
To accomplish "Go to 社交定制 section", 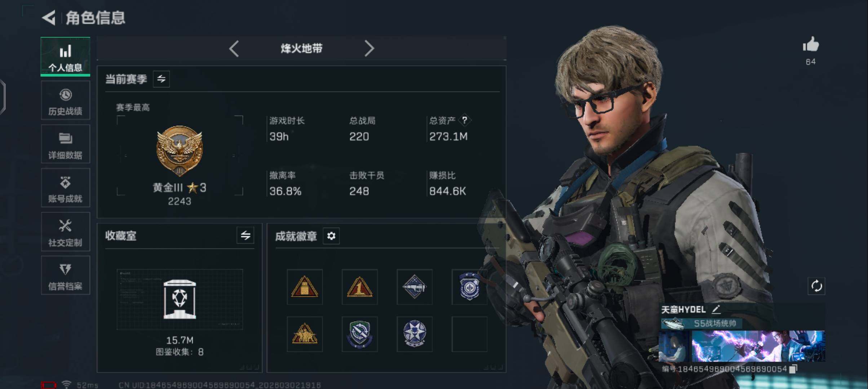I will point(66,232).
